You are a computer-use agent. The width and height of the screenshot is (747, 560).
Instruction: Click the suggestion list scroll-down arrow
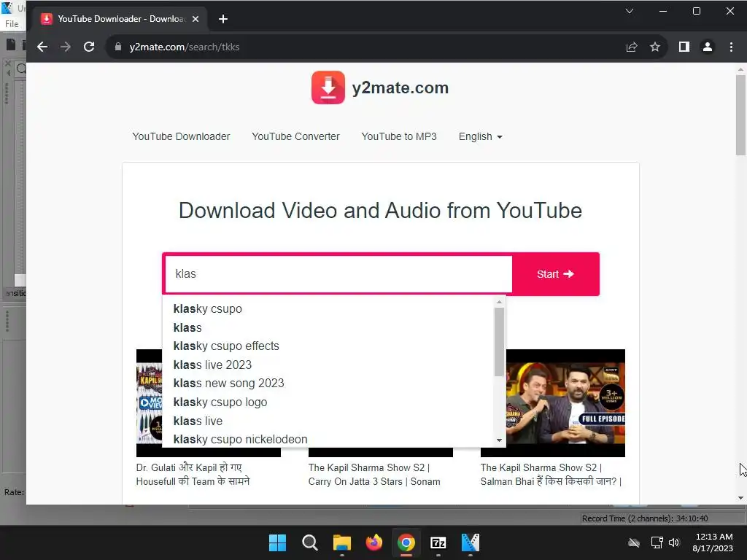point(499,440)
